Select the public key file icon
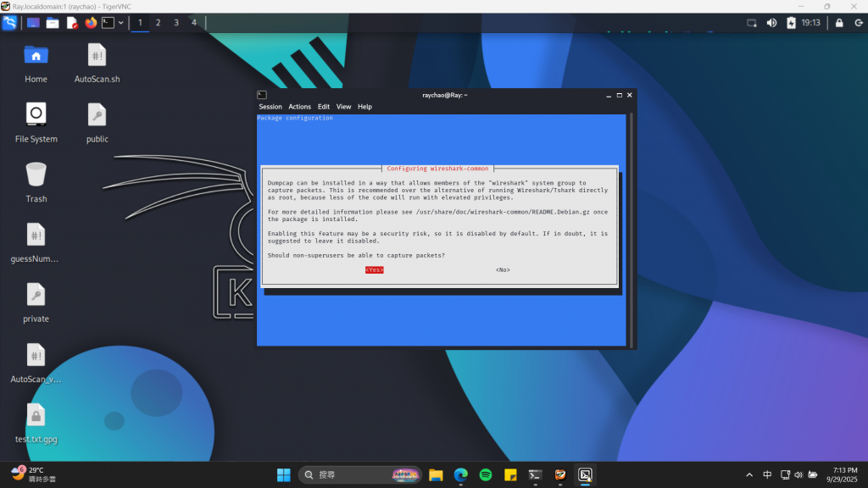868x488 pixels. 97,124
